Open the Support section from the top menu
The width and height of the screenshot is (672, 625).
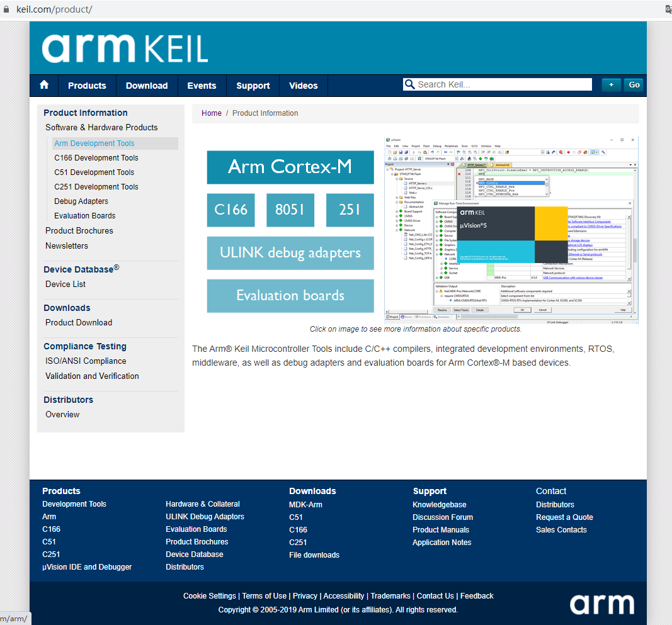pos(253,85)
